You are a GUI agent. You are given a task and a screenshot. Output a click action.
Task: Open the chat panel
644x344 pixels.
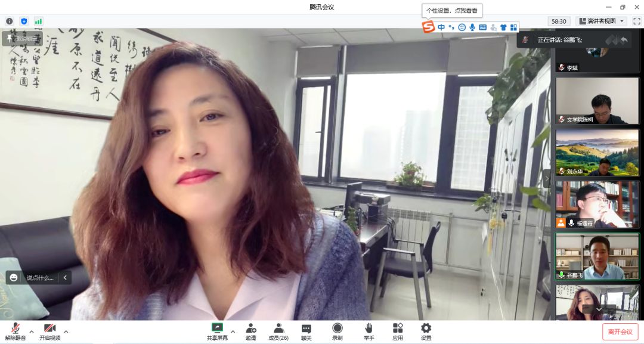(306, 328)
